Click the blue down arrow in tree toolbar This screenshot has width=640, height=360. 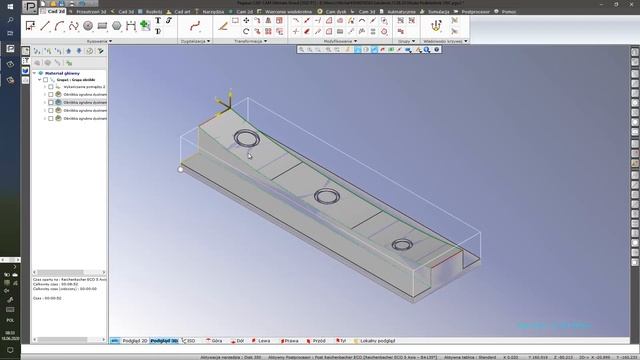pos(79,51)
